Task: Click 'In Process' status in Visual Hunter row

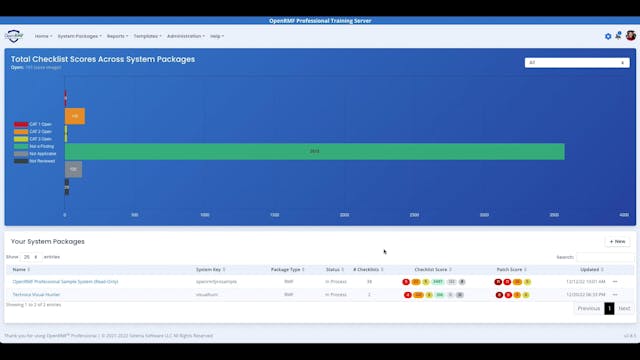Action: tap(336, 294)
